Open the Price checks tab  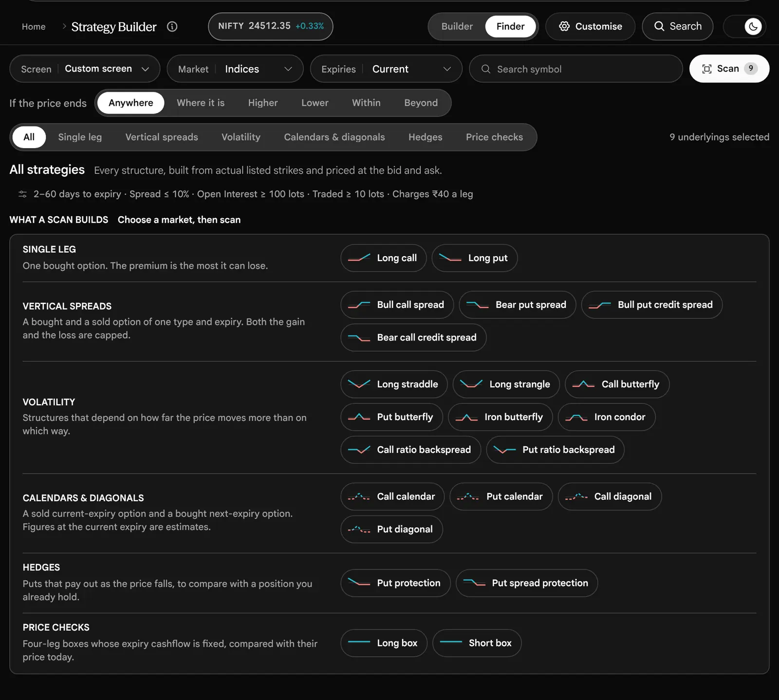tap(494, 137)
